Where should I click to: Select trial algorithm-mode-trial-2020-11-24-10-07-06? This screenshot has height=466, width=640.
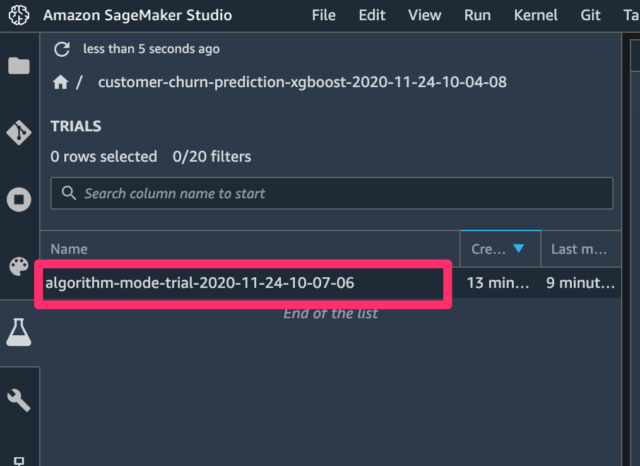pyautogui.click(x=243, y=283)
